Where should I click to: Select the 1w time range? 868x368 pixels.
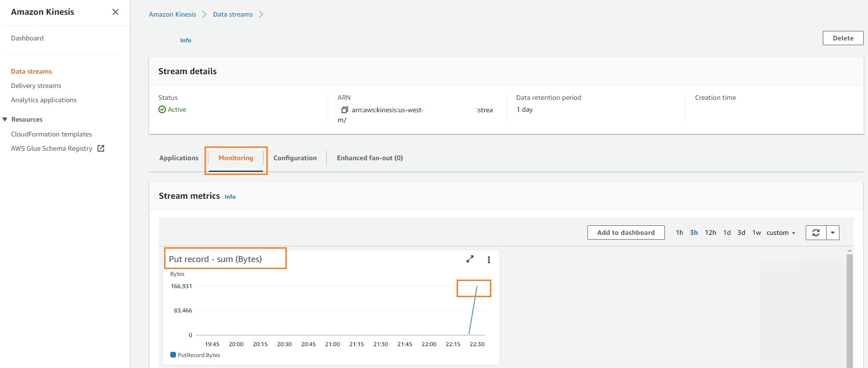click(x=756, y=232)
